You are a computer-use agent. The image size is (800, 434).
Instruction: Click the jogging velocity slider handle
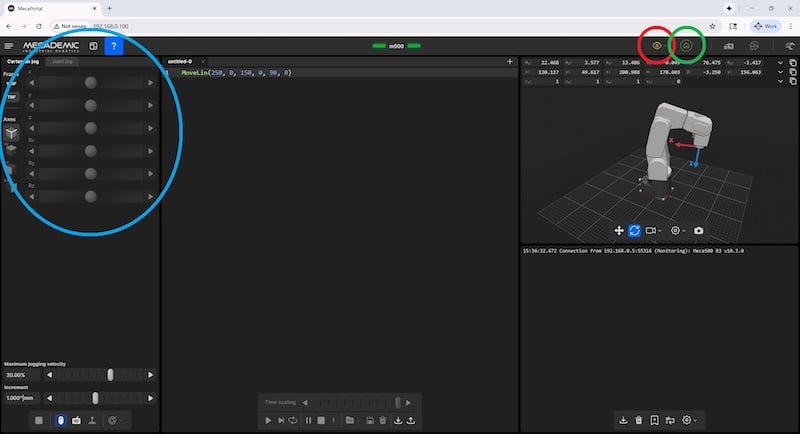pyautogui.click(x=110, y=375)
